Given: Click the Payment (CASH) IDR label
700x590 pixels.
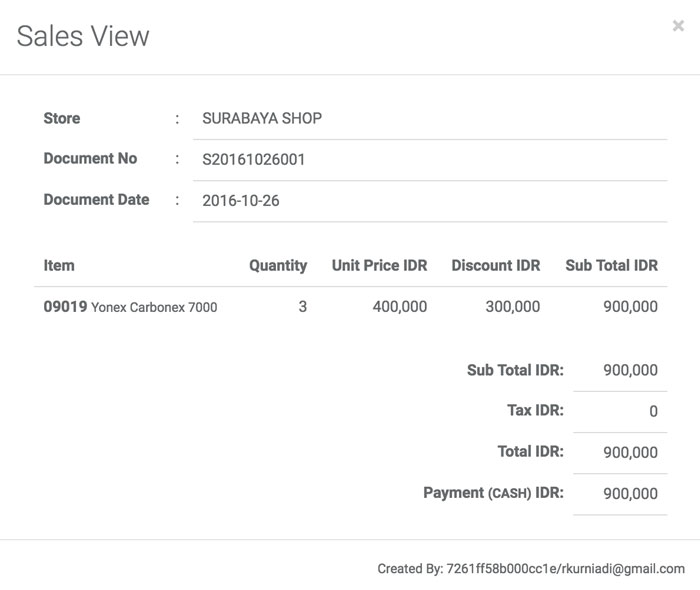Looking at the screenshot, I should [x=494, y=493].
